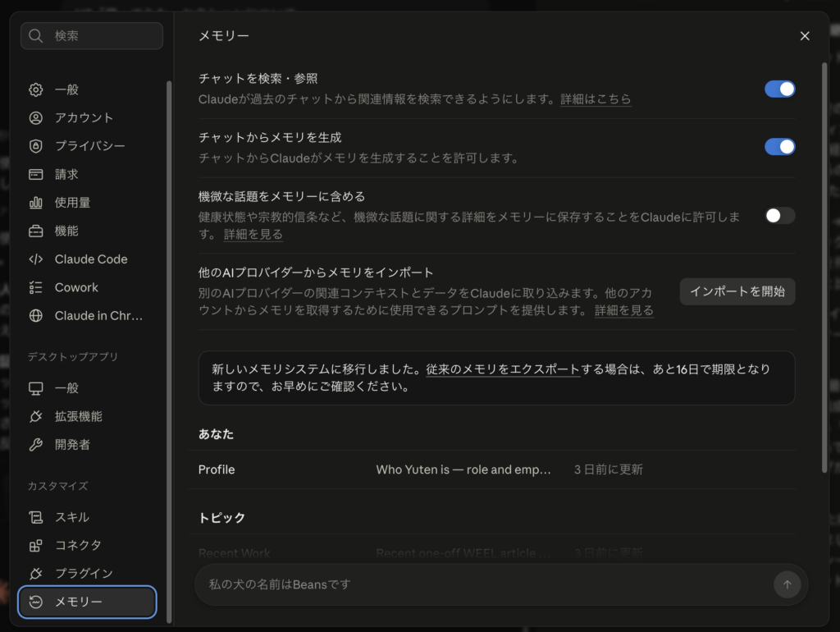The height and width of the screenshot is (632, 840).
Task: Toggle チャットからメモリを生成 switch
Action: click(x=779, y=147)
